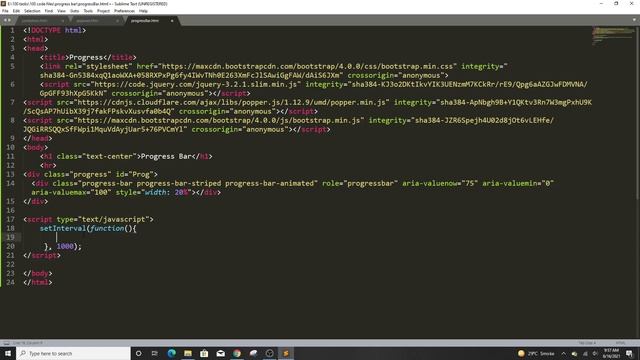
Task: Click the id="Prog" attribute
Action: [136, 174]
